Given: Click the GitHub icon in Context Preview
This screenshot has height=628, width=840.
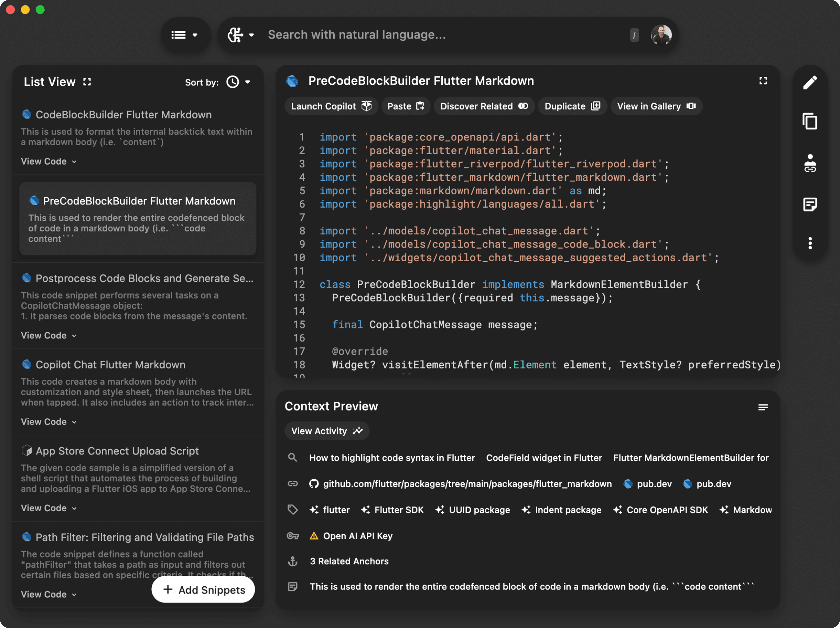Looking at the screenshot, I should [314, 484].
